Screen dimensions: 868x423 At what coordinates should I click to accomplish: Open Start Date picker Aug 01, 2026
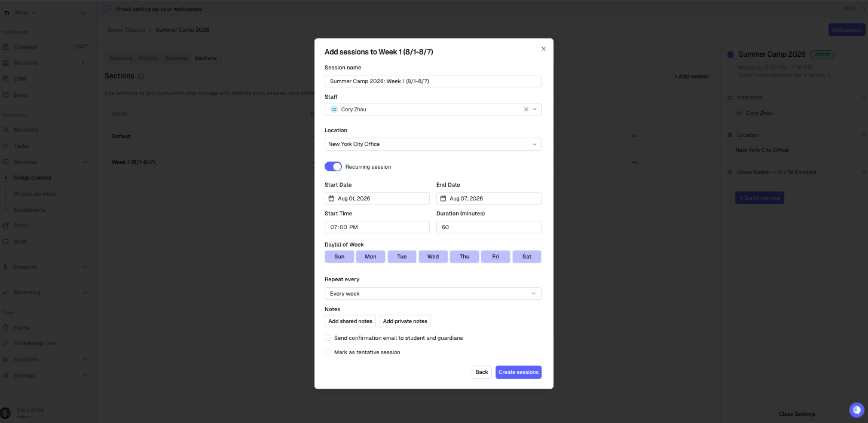[377, 198]
